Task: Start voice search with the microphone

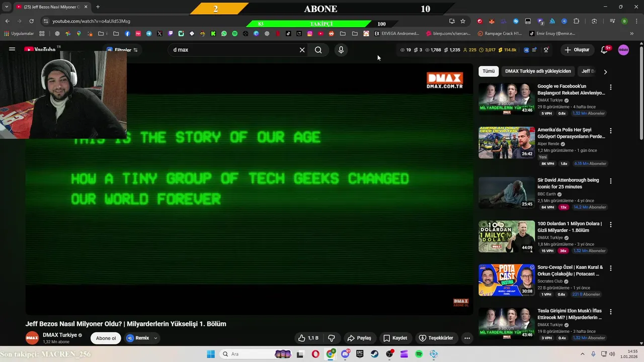Action: click(341, 50)
